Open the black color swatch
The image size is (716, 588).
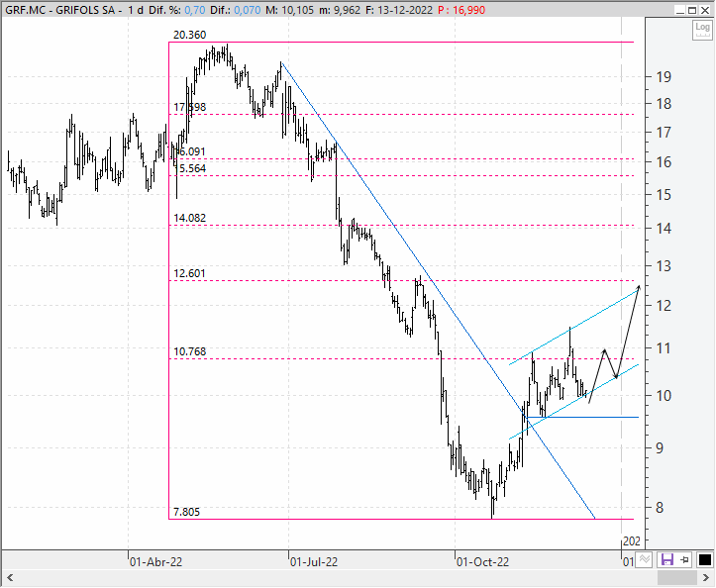tap(704, 559)
